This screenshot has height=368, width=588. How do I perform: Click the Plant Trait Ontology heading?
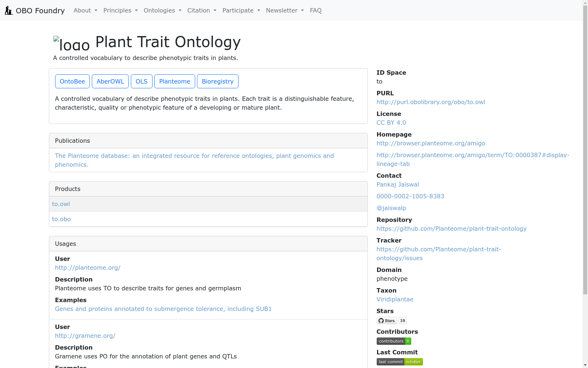click(168, 42)
